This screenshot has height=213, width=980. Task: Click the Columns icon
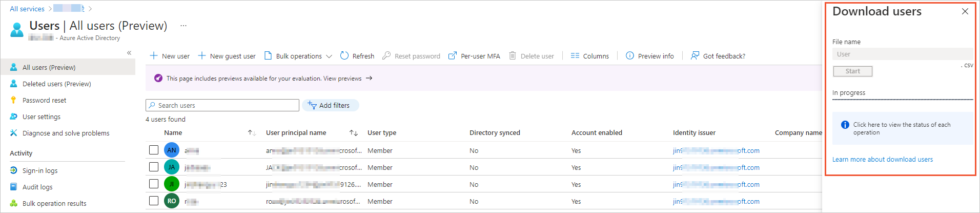[x=575, y=55]
